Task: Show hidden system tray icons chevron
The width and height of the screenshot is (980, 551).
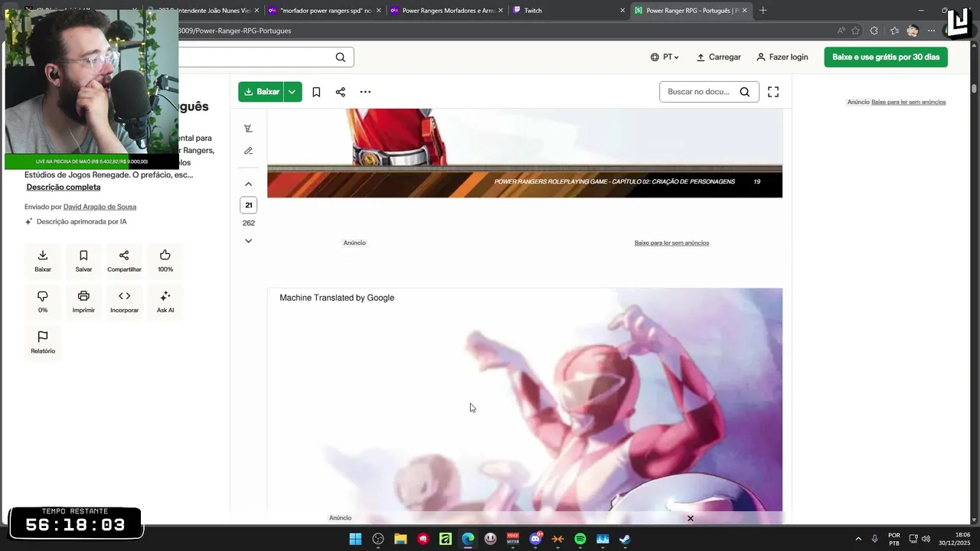Action: coord(858,539)
